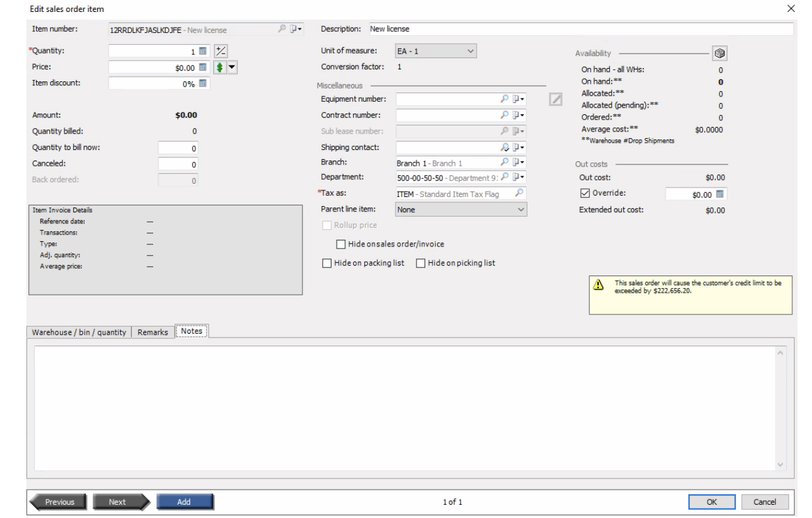
Task: Click the Quantity to bill now field
Action: pyautogui.click(x=179, y=148)
